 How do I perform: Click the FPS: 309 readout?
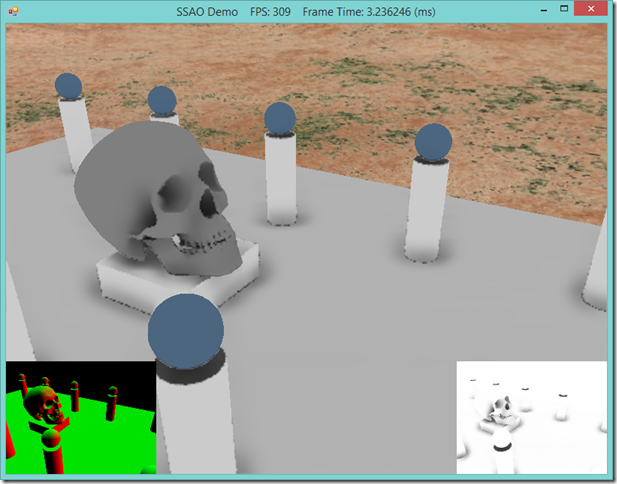[270, 12]
